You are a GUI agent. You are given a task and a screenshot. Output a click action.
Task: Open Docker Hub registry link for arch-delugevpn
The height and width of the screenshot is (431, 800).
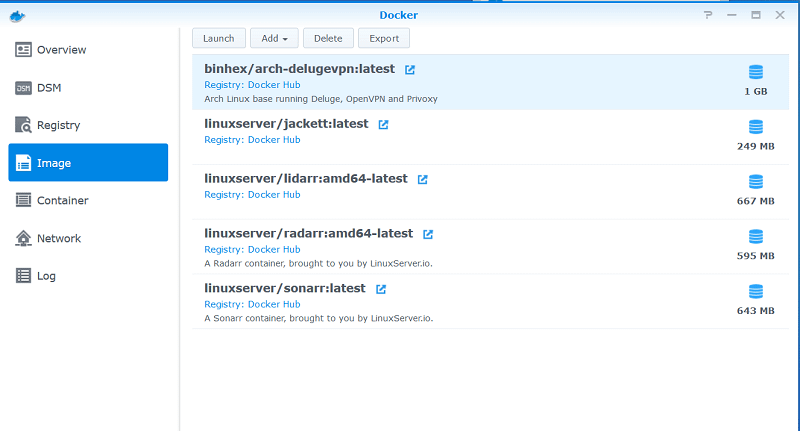[274, 85]
